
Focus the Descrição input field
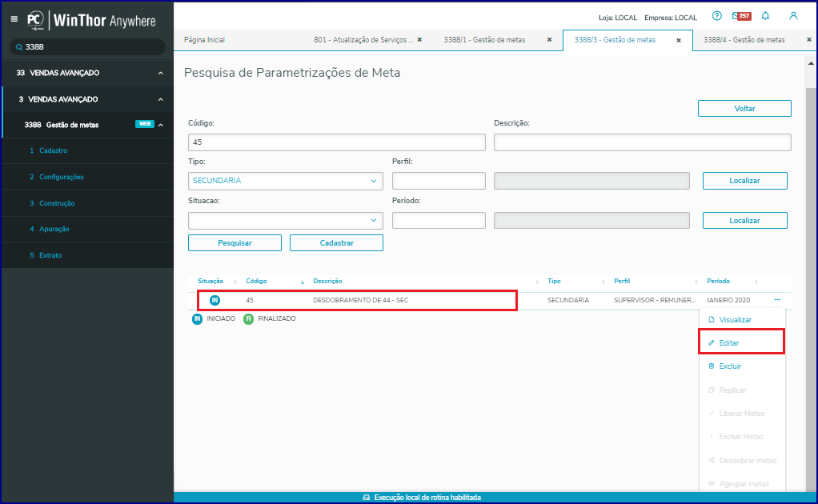(642, 142)
